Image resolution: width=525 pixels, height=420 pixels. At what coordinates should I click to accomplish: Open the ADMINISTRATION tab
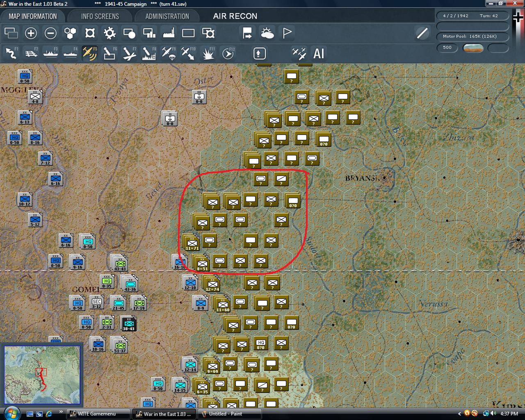(x=167, y=16)
